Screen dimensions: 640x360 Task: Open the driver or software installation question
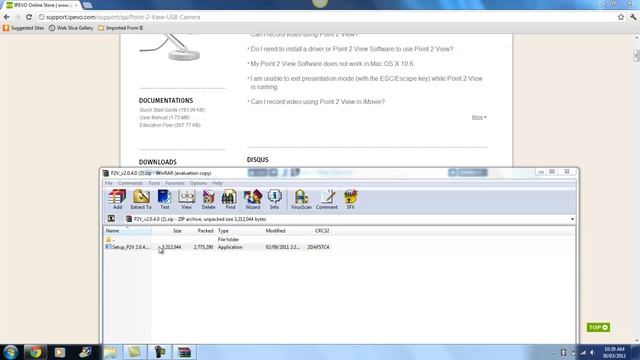tap(352, 49)
